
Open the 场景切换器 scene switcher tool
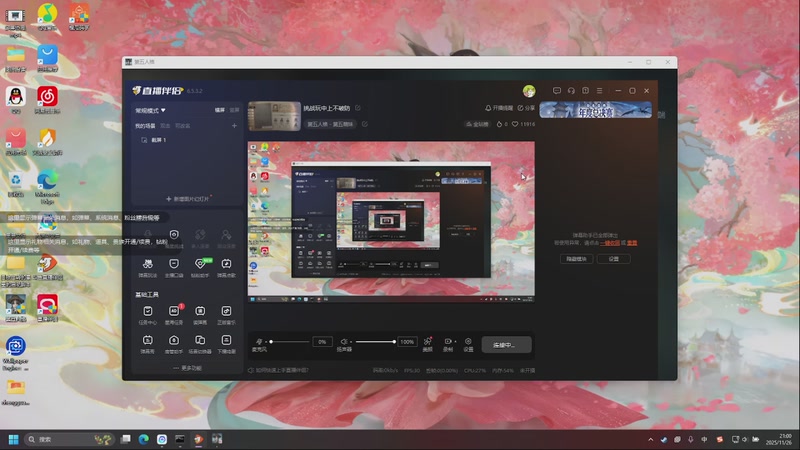[200, 344]
